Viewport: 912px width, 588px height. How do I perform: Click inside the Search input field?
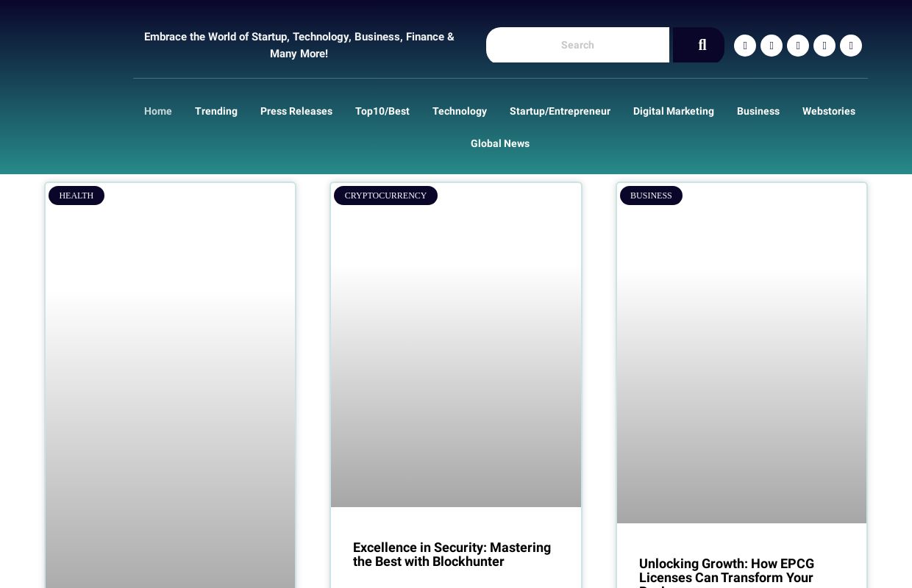(x=577, y=45)
